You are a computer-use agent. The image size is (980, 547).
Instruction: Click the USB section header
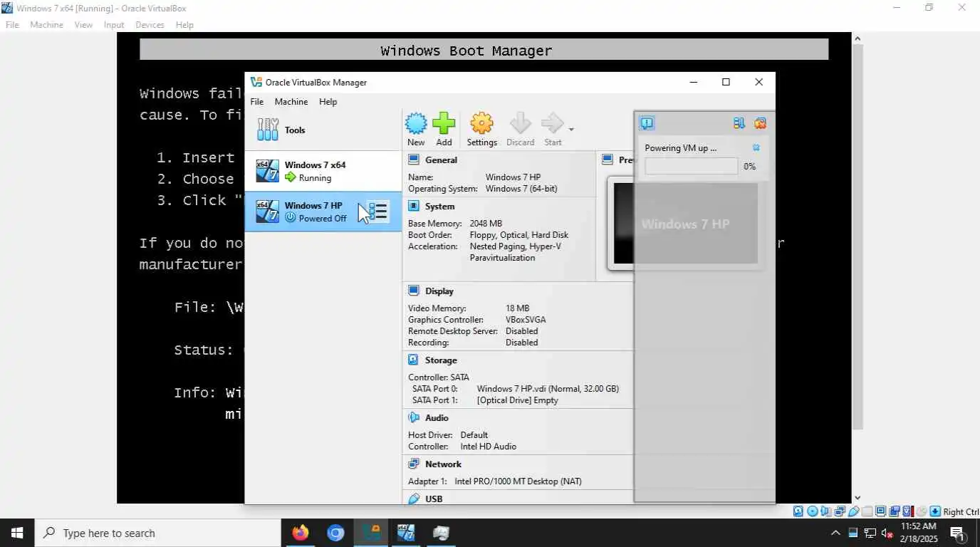coord(434,499)
